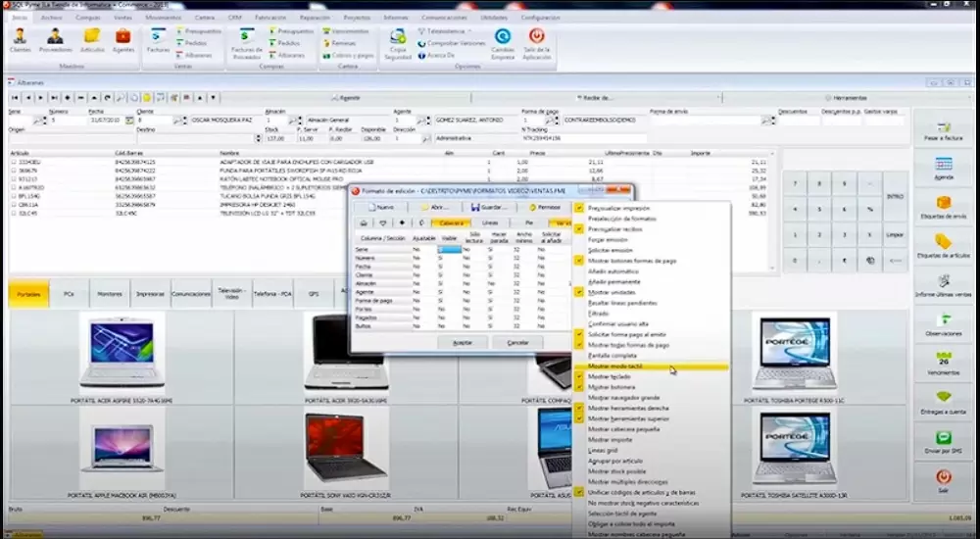Select the PCs category tab
This screenshot has width=980, height=539.
[70, 294]
